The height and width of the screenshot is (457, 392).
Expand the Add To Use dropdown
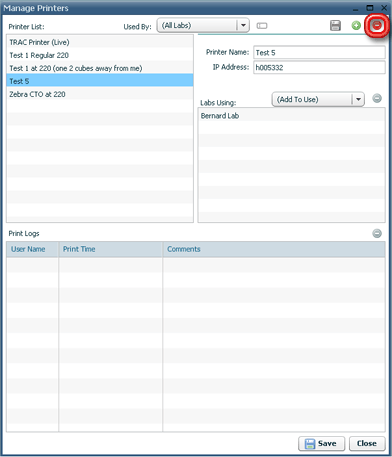click(318, 99)
